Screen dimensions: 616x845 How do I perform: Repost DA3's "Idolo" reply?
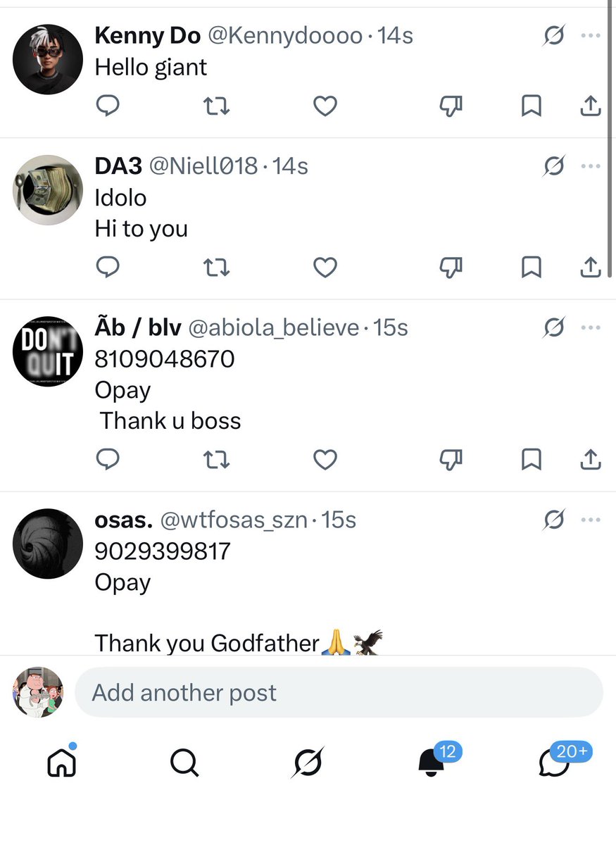216,268
